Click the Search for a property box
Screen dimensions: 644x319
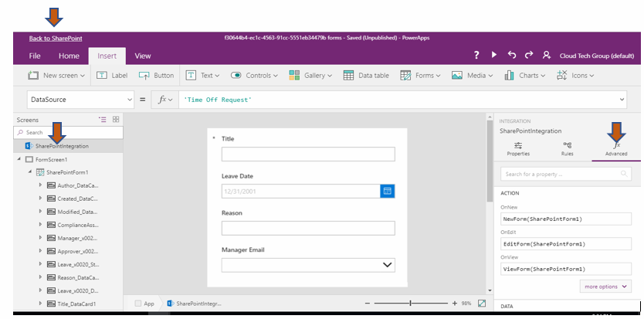[565, 174]
